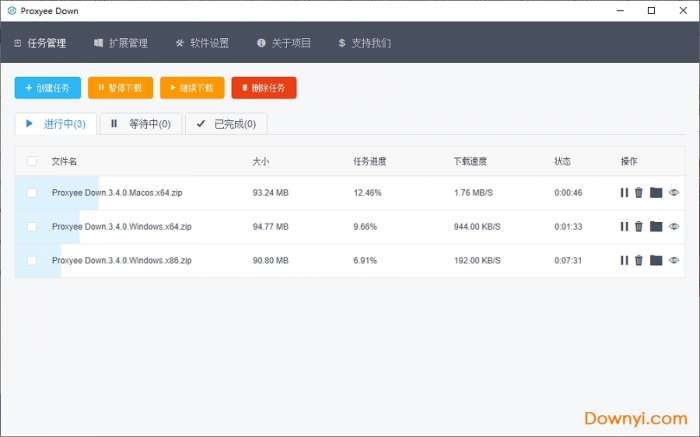Open the 软件设置 menu
The height and width of the screenshot is (437, 700).
[x=202, y=43]
